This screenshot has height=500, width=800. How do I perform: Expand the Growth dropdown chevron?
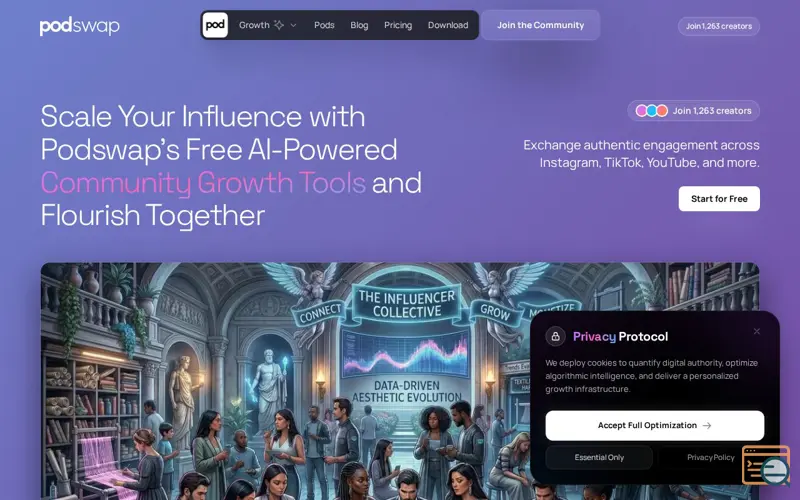point(293,25)
